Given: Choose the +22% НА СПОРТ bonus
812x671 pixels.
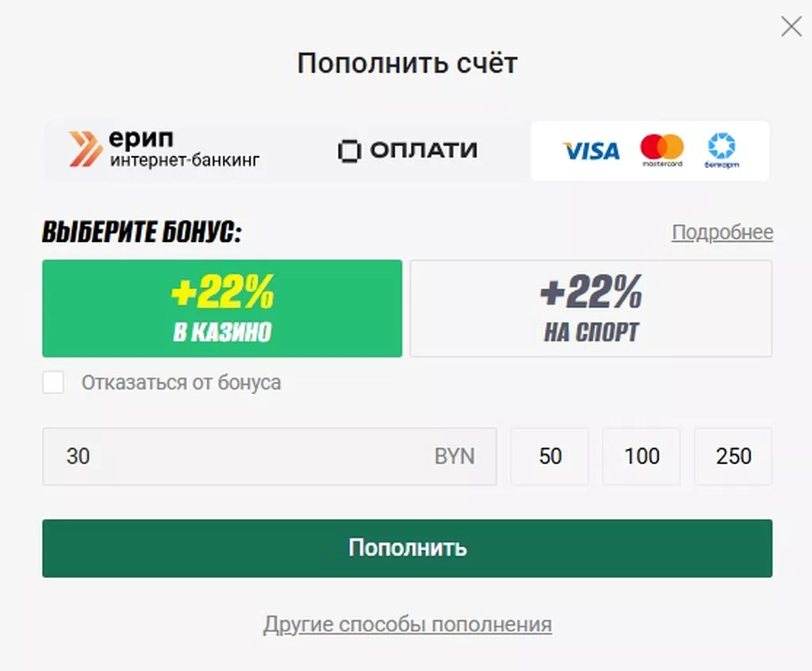Looking at the screenshot, I should [591, 309].
